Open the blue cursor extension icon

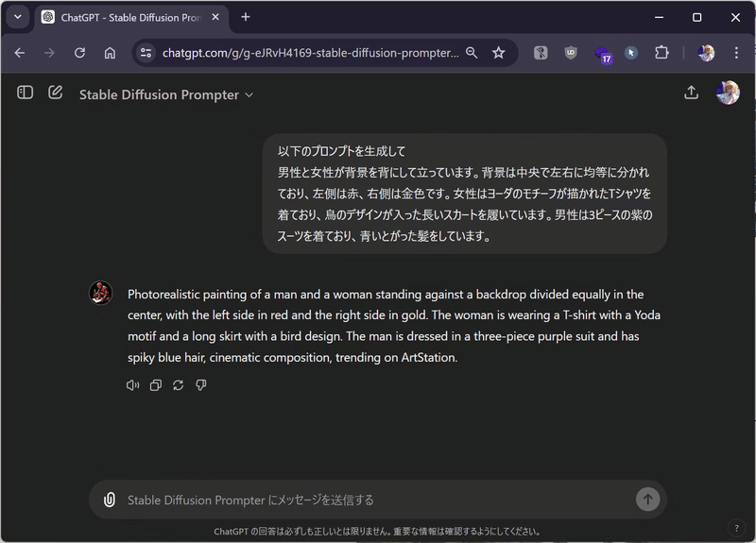click(x=631, y=53)
